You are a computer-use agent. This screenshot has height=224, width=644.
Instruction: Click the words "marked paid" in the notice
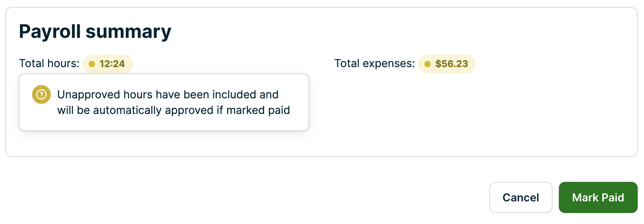(258, 110)
